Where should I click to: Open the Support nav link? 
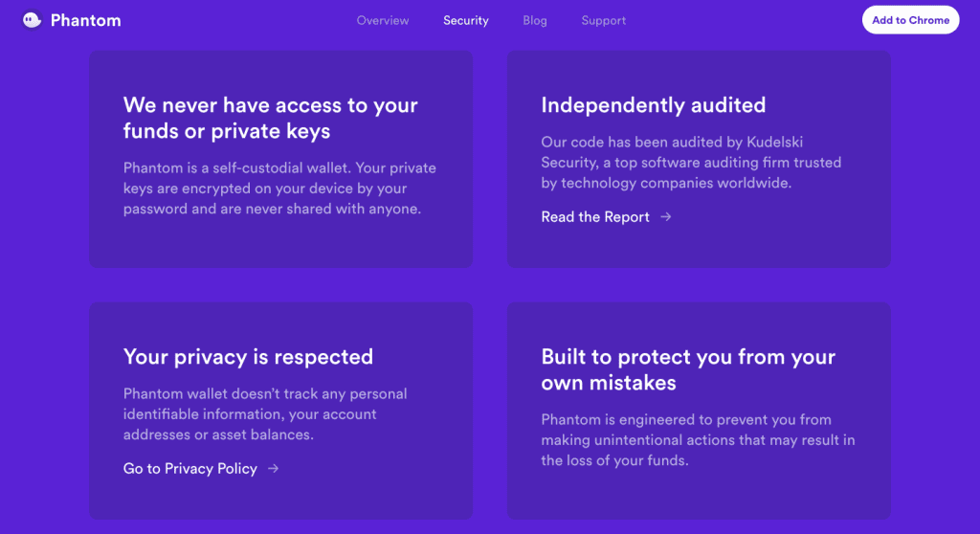tap(603, 21)
